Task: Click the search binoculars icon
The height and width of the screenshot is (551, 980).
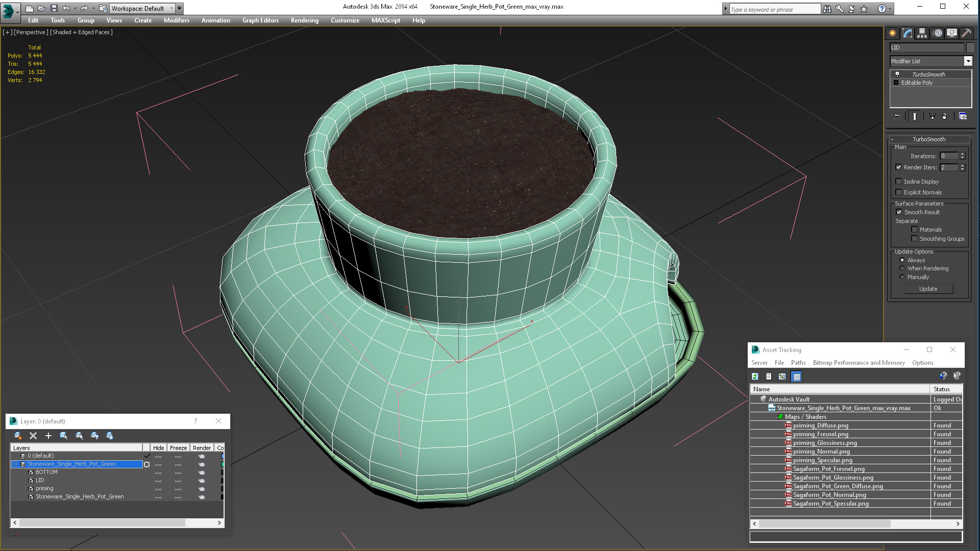Action: pos(827,9)
